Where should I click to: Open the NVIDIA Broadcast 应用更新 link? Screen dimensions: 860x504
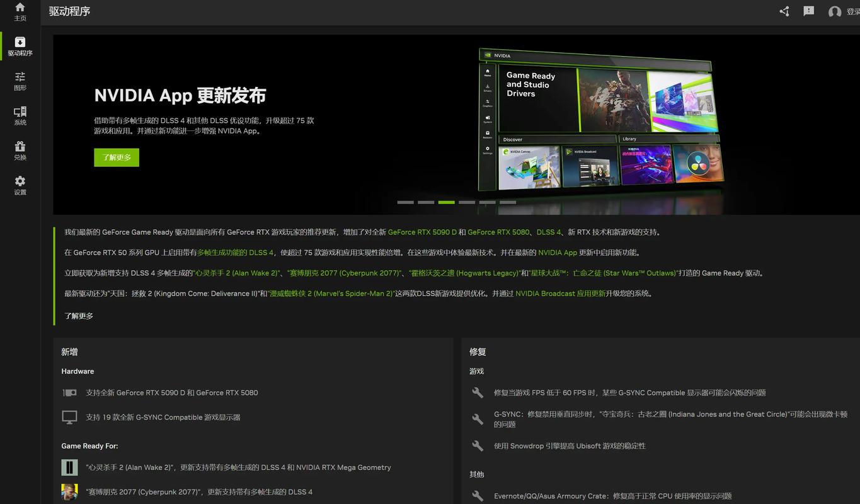pyautogui.click(x=560, y=294)
